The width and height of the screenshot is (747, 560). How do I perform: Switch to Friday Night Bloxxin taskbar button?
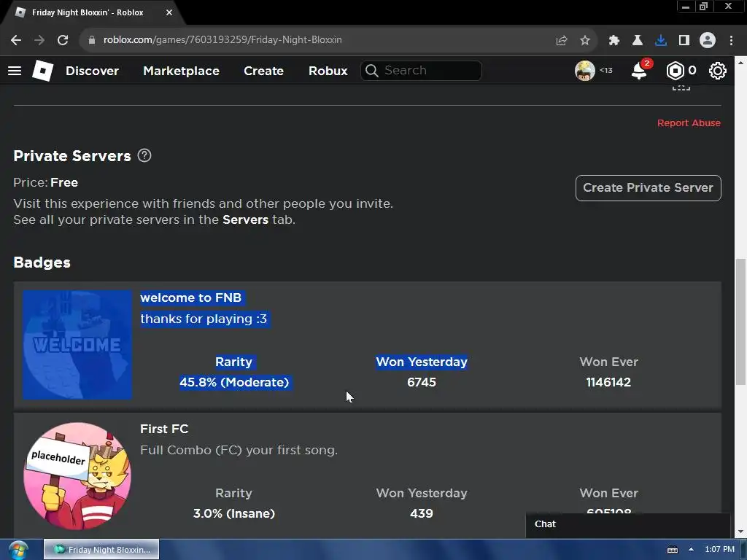(101, 550)
